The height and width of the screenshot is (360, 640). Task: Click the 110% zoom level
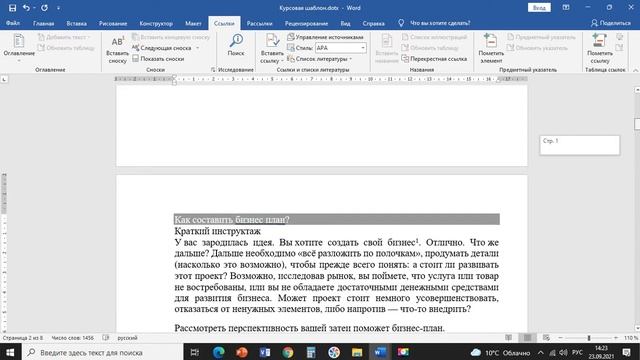click(631, 338)
